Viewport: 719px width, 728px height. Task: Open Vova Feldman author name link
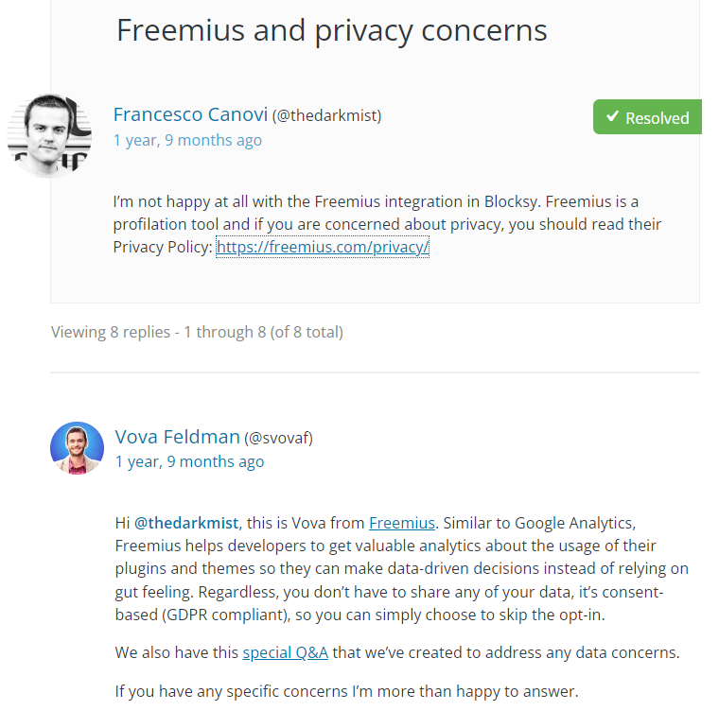pos(178,437)
